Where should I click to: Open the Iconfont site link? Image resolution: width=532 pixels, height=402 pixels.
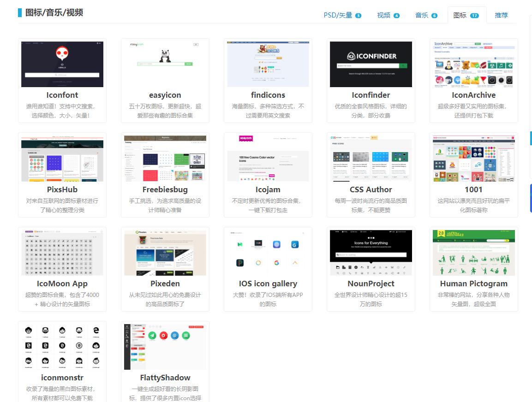(62, 95)
